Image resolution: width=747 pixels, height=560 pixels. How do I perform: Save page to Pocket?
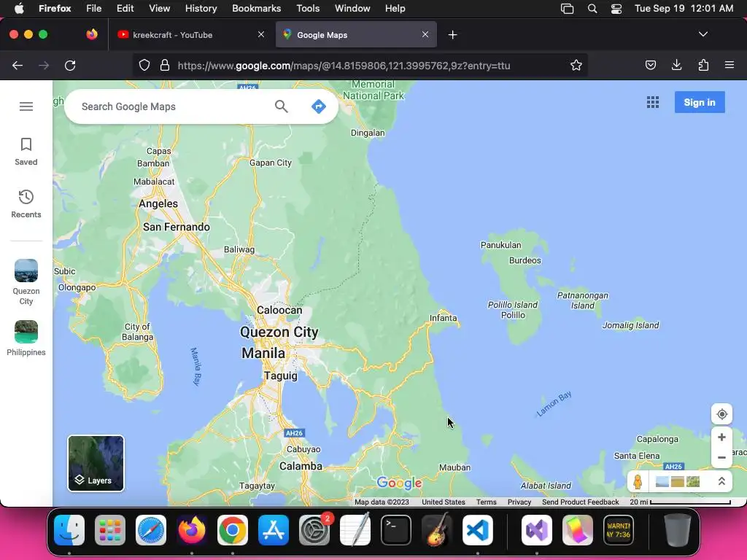click(x=650, y=65)
